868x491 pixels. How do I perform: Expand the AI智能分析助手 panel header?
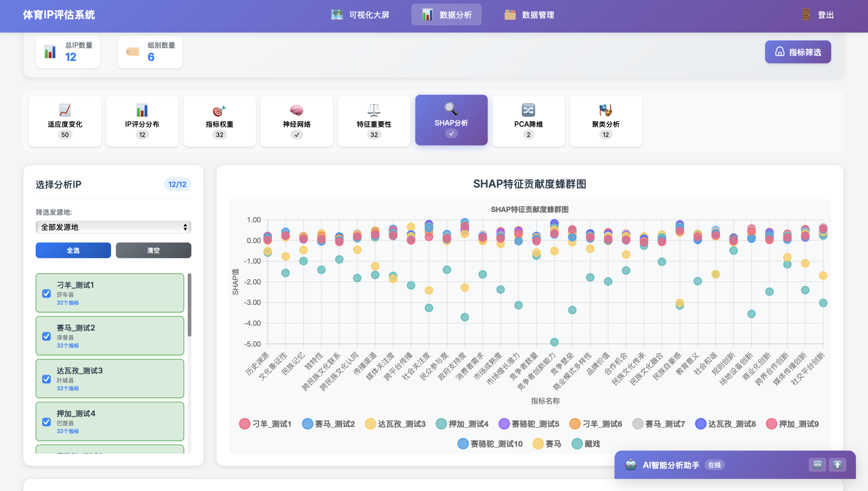click(671, 465)
